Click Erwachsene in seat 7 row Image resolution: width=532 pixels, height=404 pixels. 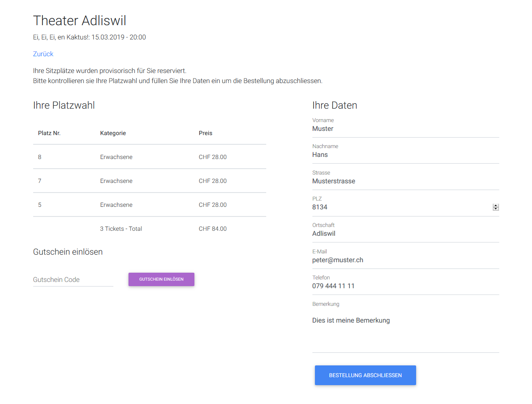point(116,181)
